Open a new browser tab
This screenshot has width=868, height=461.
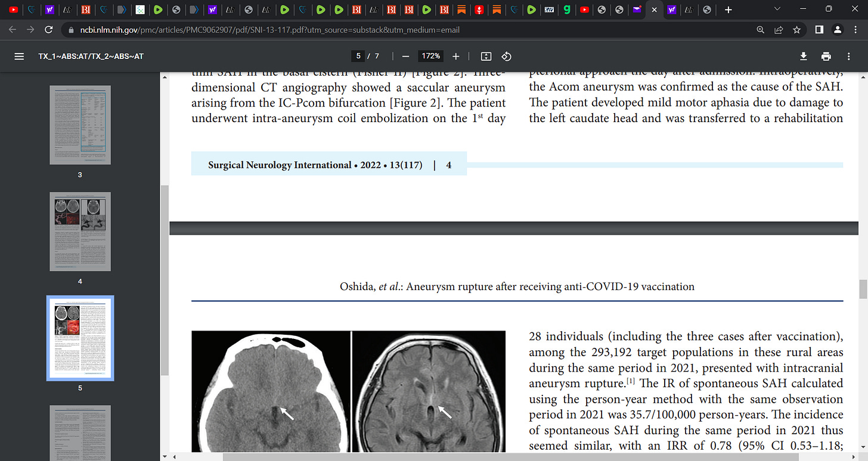[727, 10]
